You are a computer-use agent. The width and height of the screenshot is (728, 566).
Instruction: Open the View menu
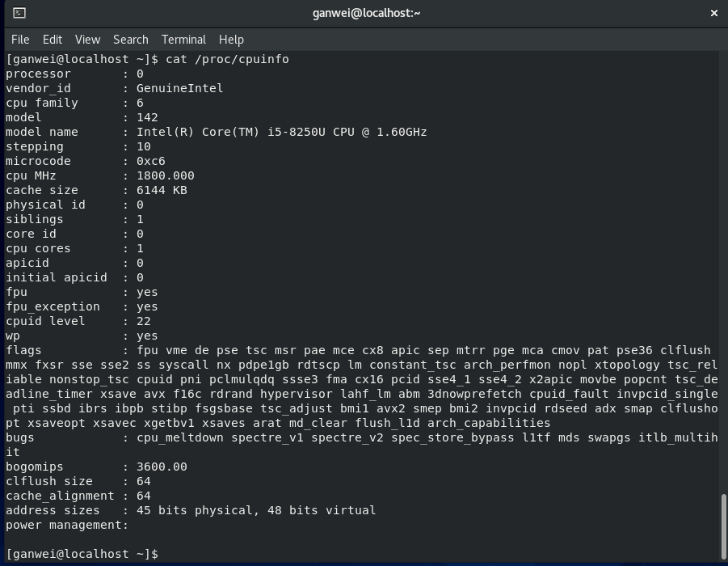coord(86,39)
